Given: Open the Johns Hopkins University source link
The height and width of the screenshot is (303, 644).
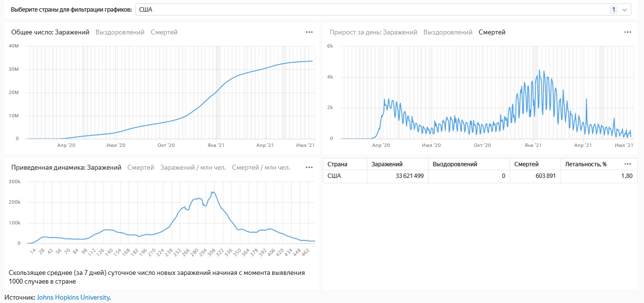Looking at the screenshot, I should 73,297.
